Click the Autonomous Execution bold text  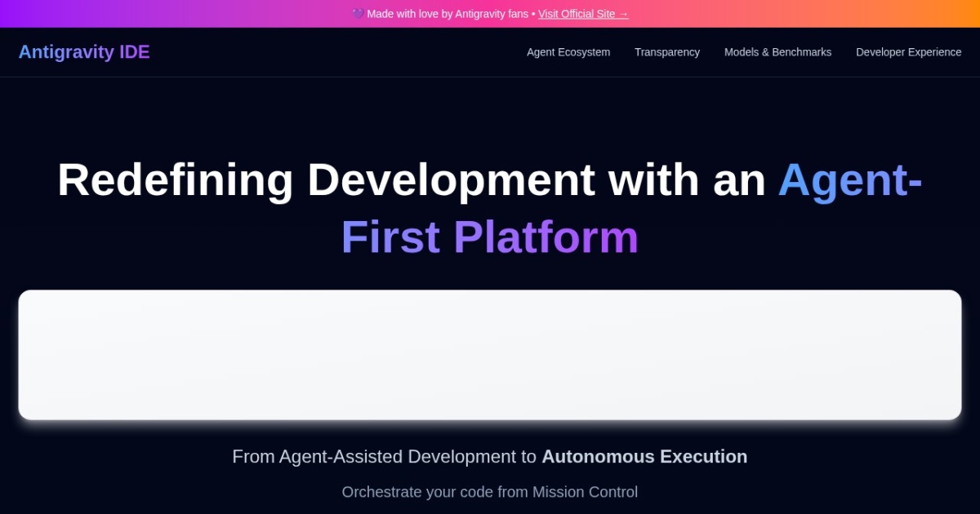644,457
